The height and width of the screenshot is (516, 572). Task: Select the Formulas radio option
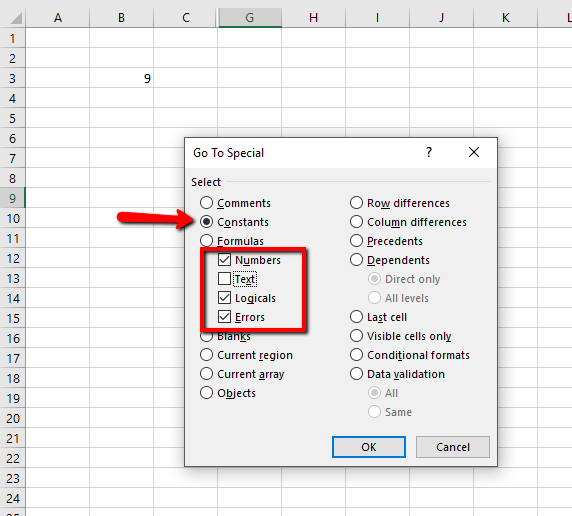tap(206, 240)
